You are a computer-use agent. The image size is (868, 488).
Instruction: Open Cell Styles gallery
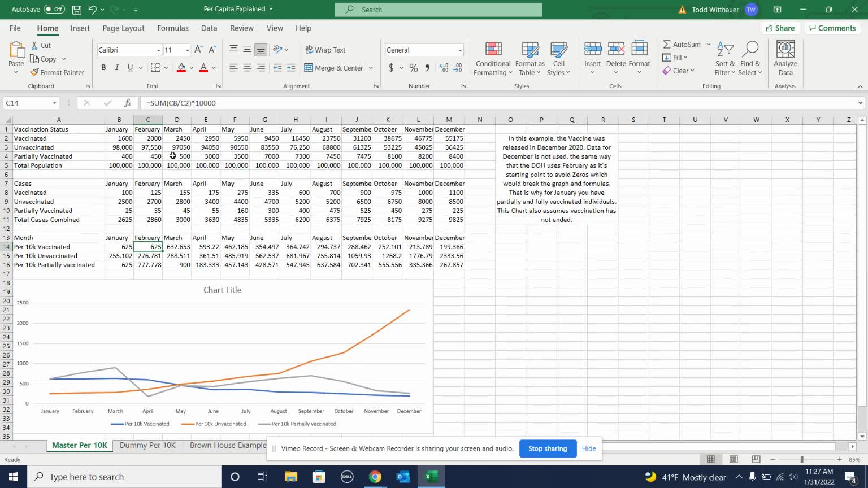pyautogui.click(x=558, y=59)
